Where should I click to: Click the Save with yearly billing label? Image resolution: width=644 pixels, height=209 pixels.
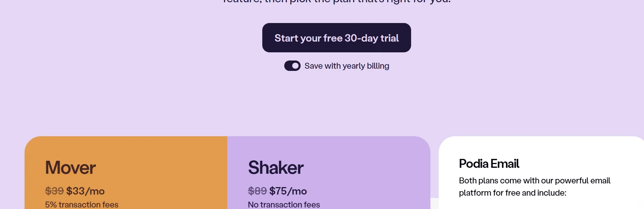coord(347,66)
